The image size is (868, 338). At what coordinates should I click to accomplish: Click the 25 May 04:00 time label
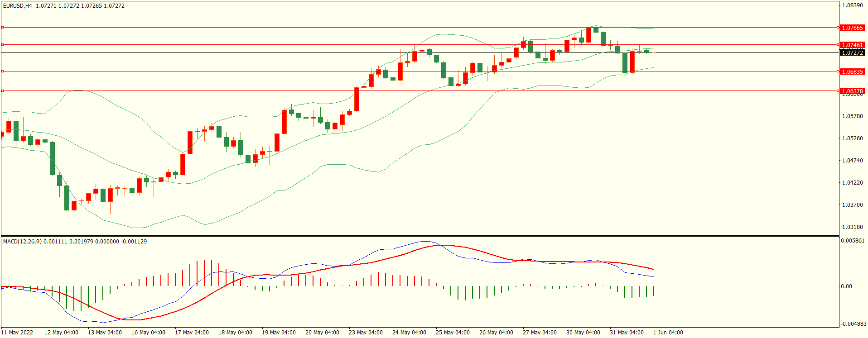pos(453,333)
